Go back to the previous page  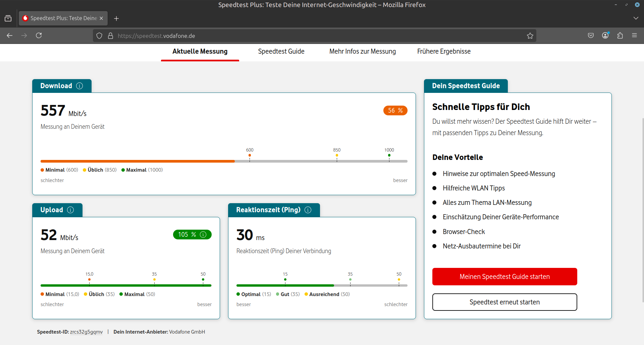click(x=10, y=36)
